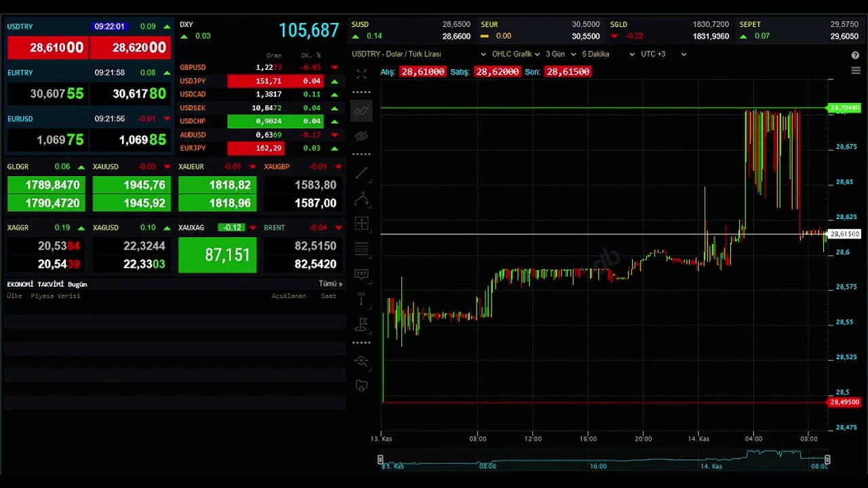This screenshot has width=868, height=488.
Task: Click Satış value 28,62000 above chart
Action: click(x=497, y=71)
